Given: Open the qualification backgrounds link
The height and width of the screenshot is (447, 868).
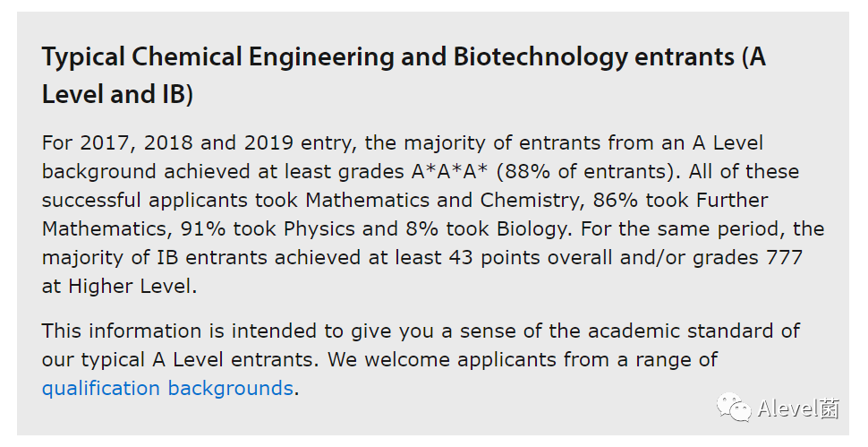Looking at the screenshot, I should click(x=167, y=388).
